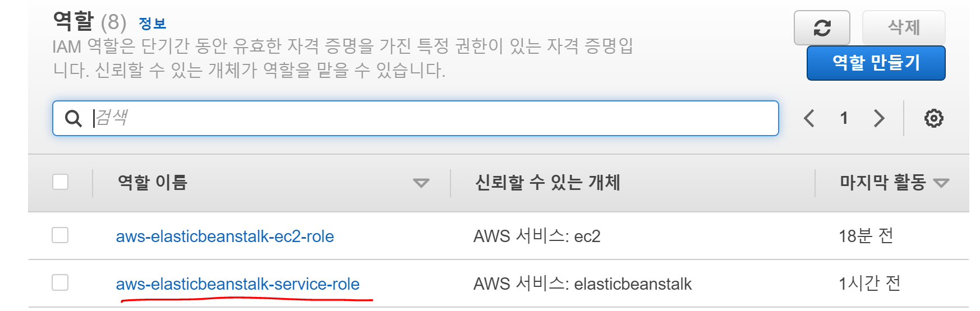980x311 pixels.
Task: Click page number 1 in pagination
Action: click(844, 118)
